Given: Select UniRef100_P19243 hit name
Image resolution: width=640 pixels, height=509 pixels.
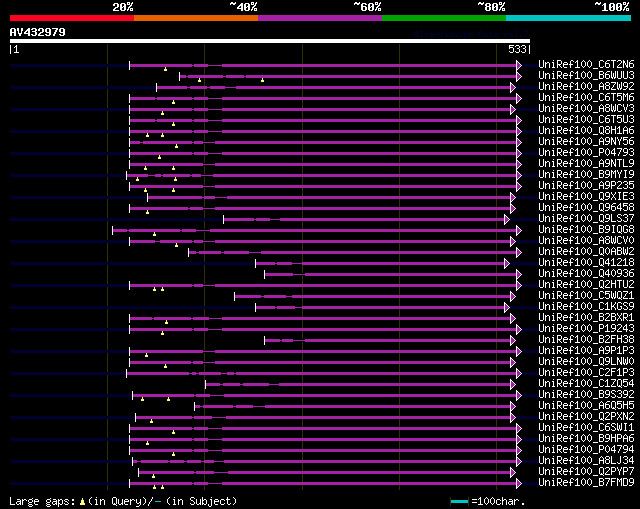Looking at the screenshot, I should coord(586,329).
